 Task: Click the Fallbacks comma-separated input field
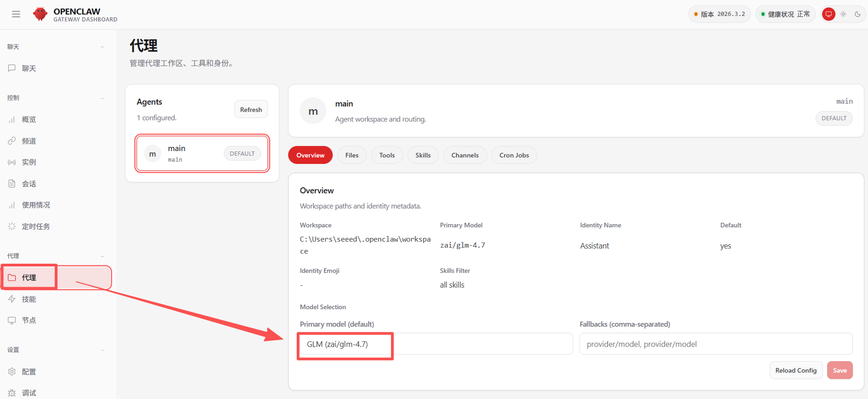tap(715, 344)
